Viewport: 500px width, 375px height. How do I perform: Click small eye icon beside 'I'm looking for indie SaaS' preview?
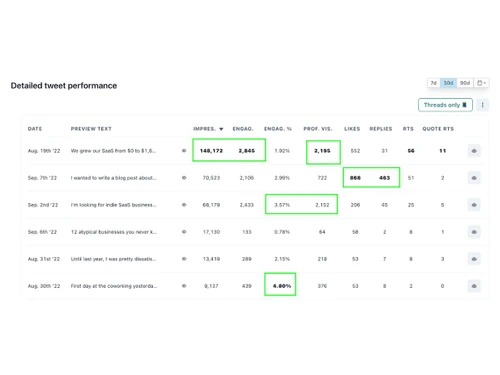point(184,205)
